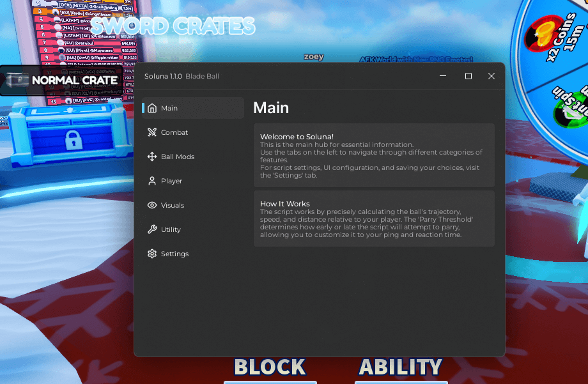This screenshot has height=384, width=588.
Task: Click the NORMAL CRATE label
Action: (x=74, y=81)
